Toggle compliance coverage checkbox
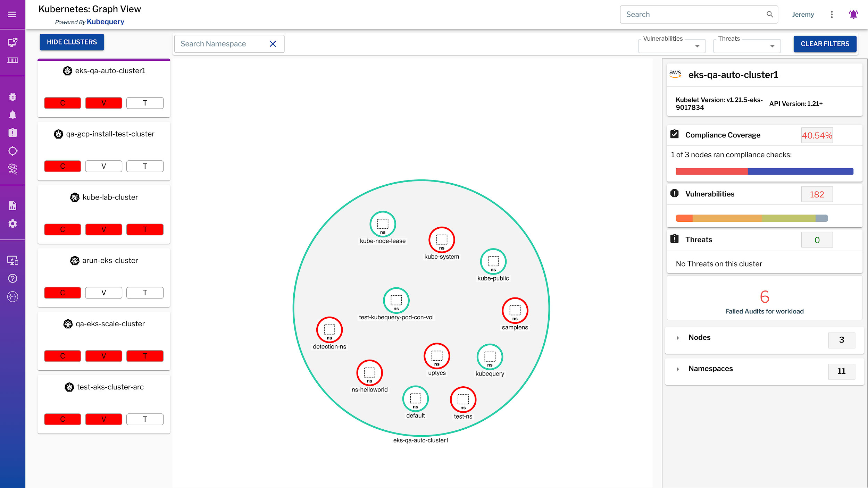 [x=674, y=134]
